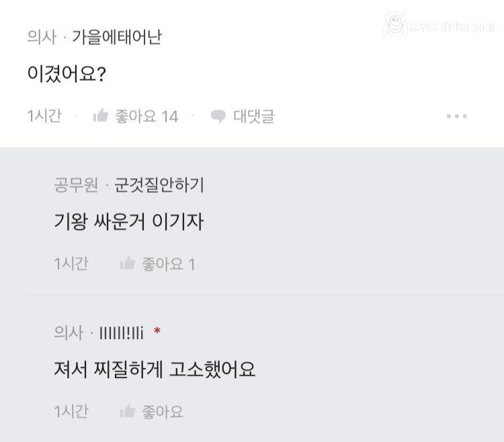Viewport: 504px width, 442px height.
Task: Click thumbs-up icon on the 고소했어요 reply
Action: pos(128,411)
